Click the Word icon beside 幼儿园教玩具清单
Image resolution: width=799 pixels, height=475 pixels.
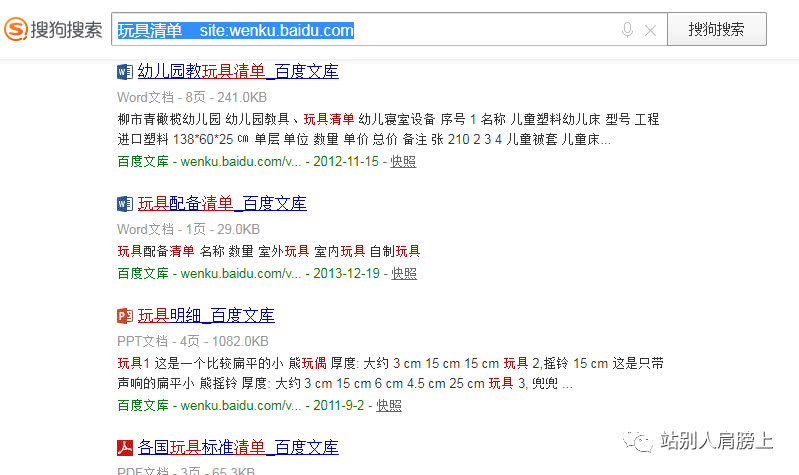pyautogui.click(x=125, y=72)
